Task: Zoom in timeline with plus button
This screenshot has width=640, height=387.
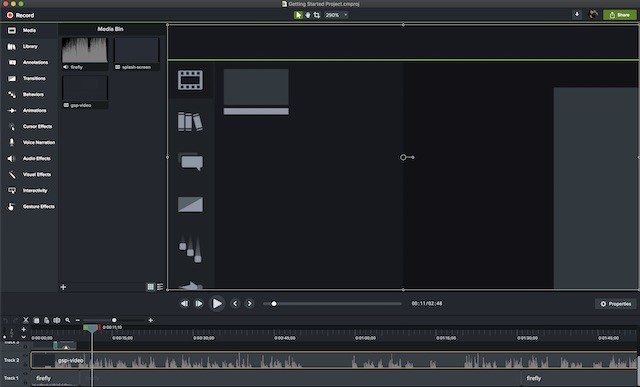Action: click(151, 320)
